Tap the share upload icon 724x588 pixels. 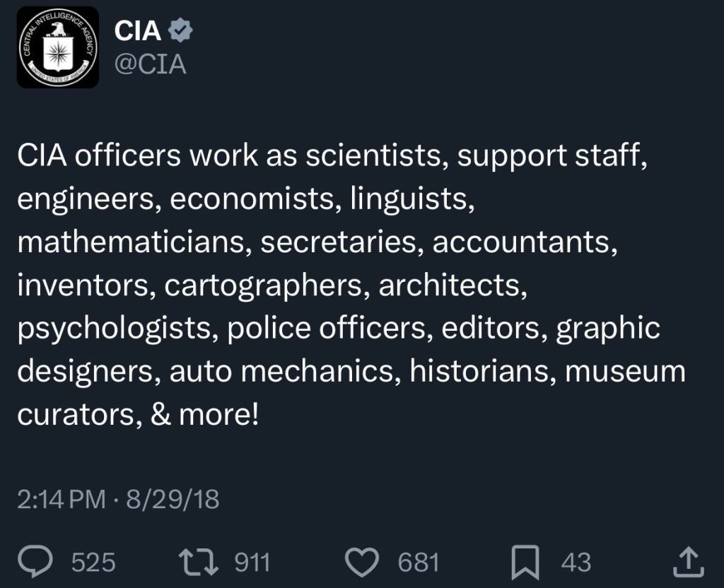click(689, 562)
